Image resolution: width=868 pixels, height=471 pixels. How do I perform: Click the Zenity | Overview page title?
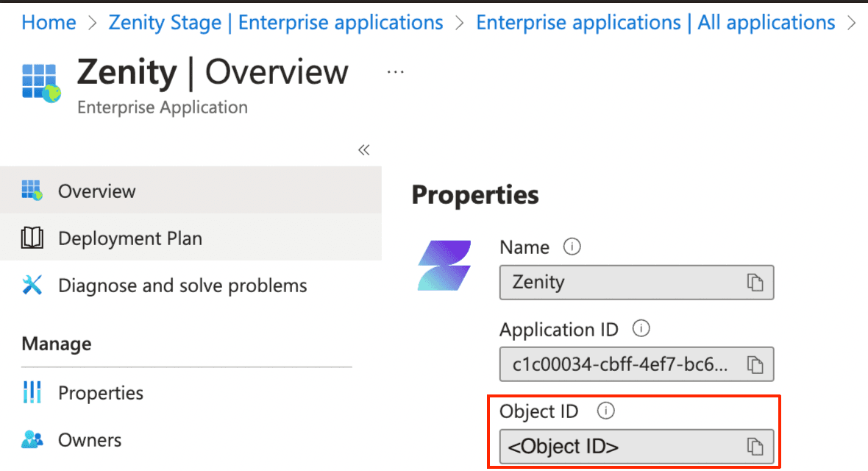213,72
